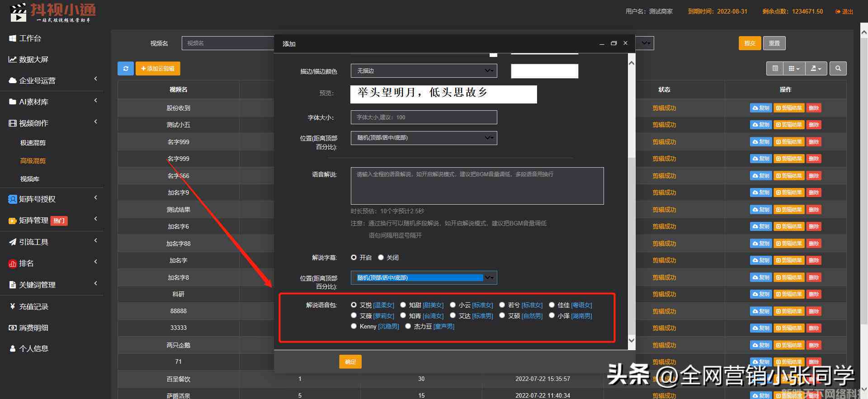Expand 企业号运营 sidebar chevron
Image resolution: width=868 pixels, height=399 pixels.
click(x=95, y=79)
